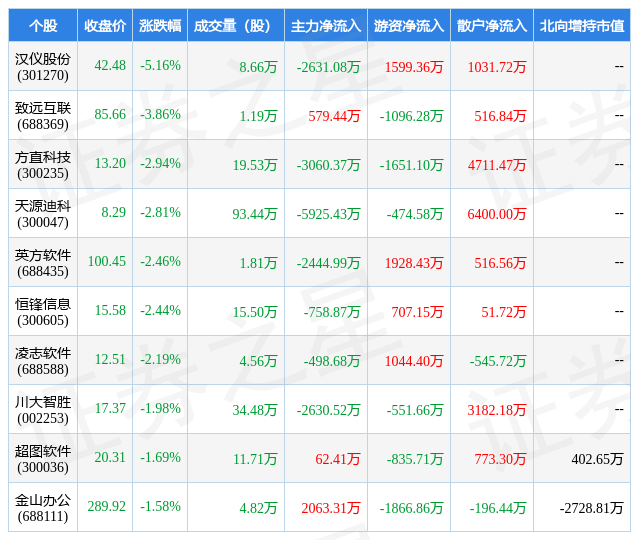Select stock 方直科技 (300235)
The height and width of the screenshot is (540, 631).
click(x=43, y=165)
